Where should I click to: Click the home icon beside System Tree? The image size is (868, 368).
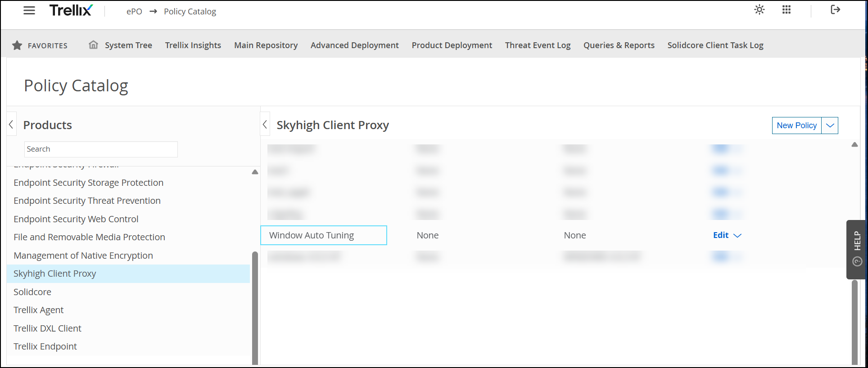tap(93, 45)
